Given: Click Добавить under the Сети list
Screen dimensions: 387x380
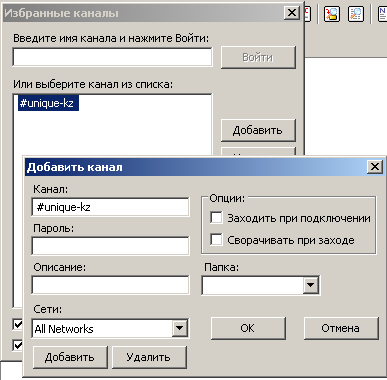Looking at the screenshot, I should 70,357.
